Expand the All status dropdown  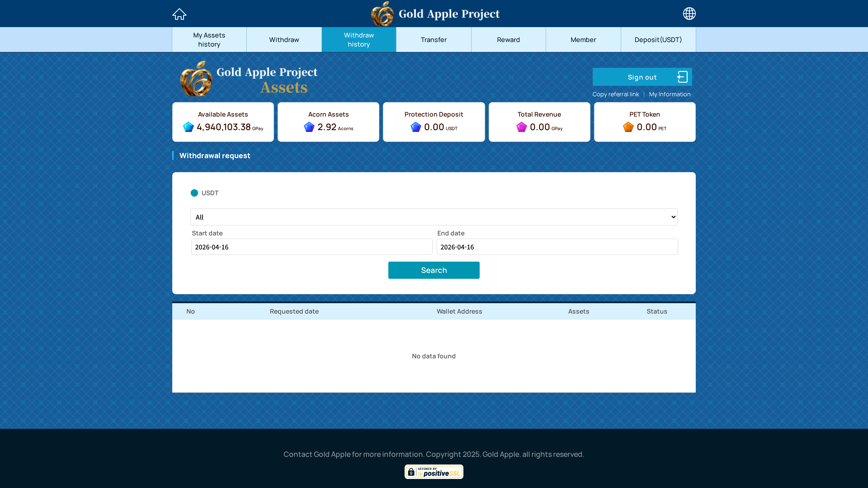(434, 217)
